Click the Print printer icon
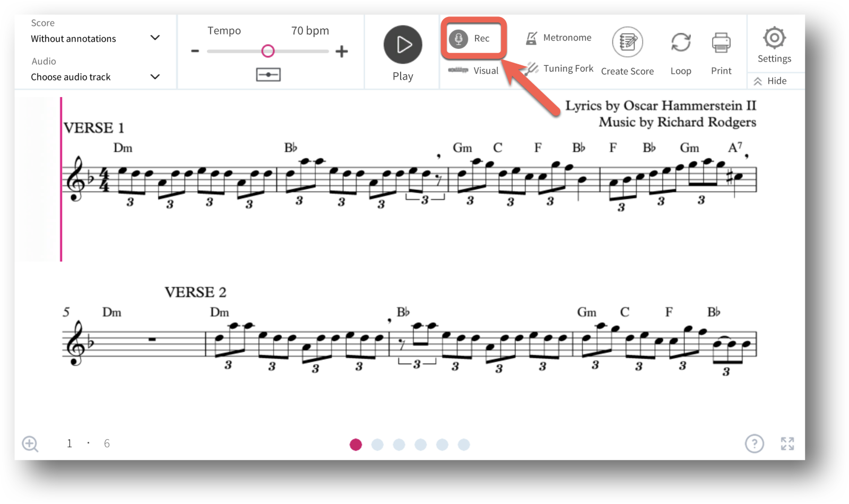The height and width of the screenshot is (504, 849). 721,43
